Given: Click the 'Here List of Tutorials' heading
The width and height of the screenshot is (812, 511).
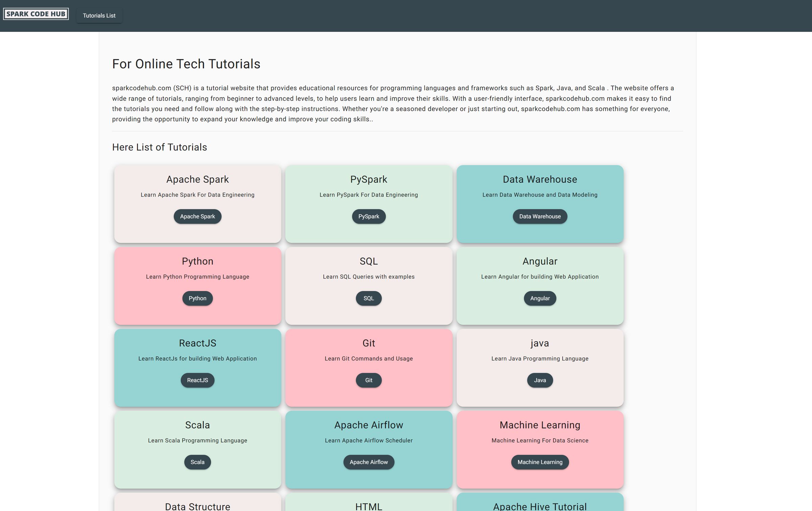Looking at the screenshot, I should (160, 147).
